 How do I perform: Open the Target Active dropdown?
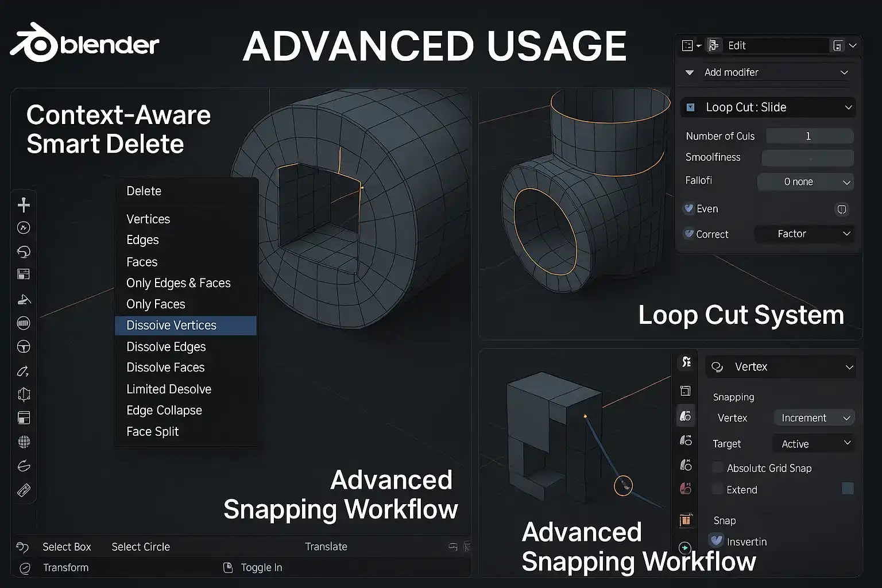coord(814,443)
